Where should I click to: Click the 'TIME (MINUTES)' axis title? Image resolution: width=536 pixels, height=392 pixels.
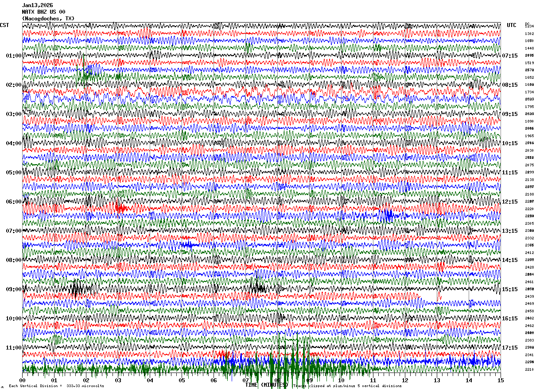[x=267, y=385]
